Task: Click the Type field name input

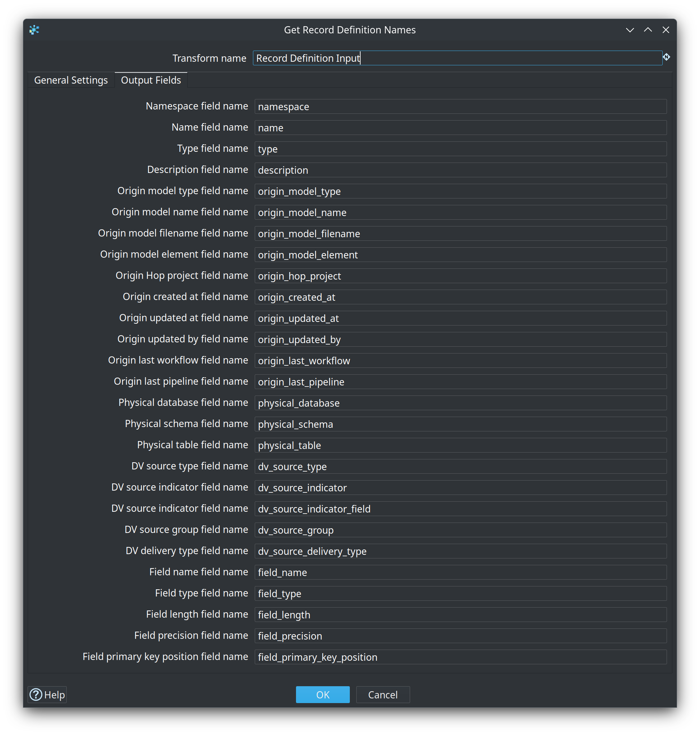Action: pos(460,149)
